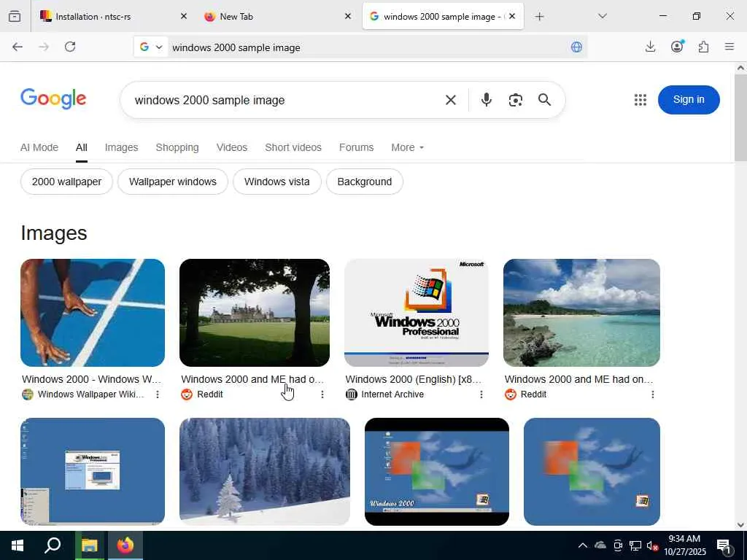Click the translate page icon in address bar
The width and height of the screenshot is (747, 560).
[576, 47]
